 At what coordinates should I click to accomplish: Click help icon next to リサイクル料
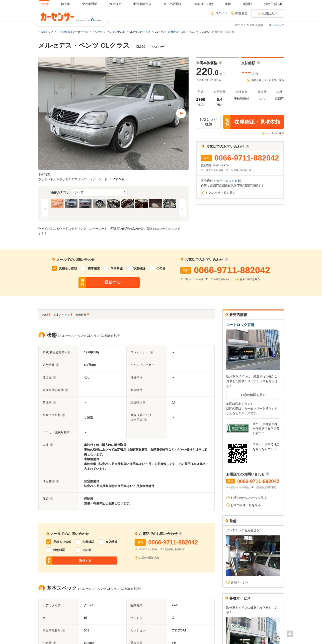[64, 415]
